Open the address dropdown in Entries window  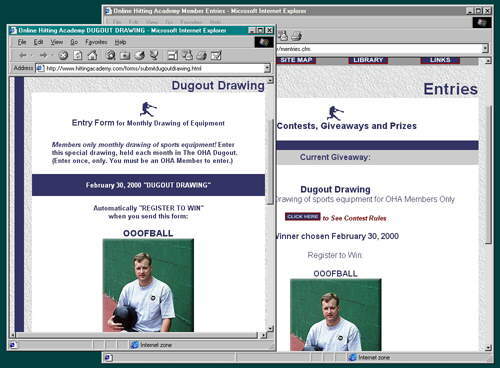tap(485, 49)
